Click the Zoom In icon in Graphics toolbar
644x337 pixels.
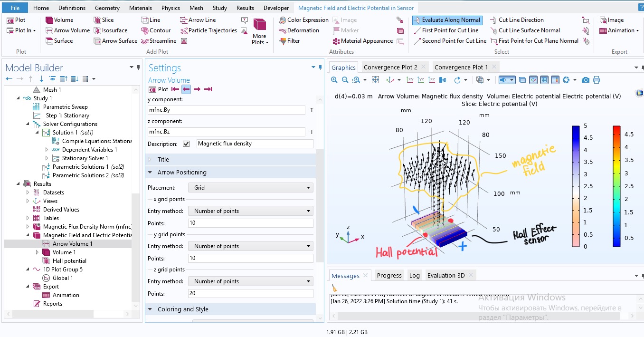coord(334,80)
